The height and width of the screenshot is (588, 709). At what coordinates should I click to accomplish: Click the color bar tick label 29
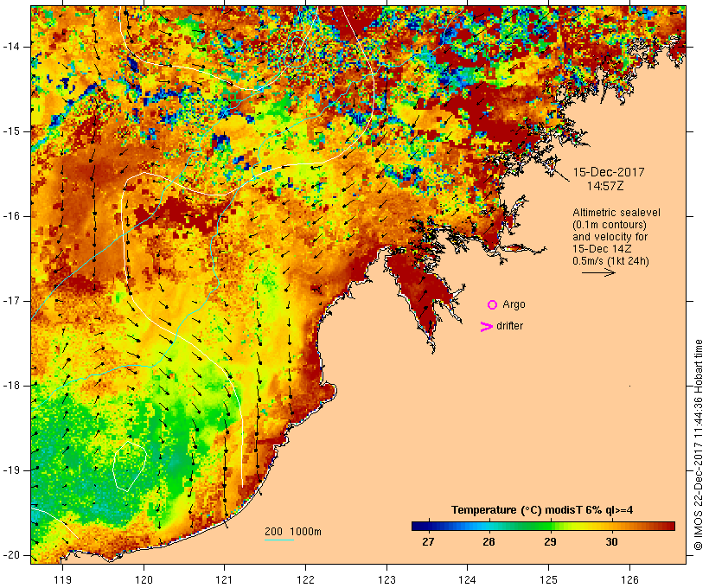(x=550, y=542)
